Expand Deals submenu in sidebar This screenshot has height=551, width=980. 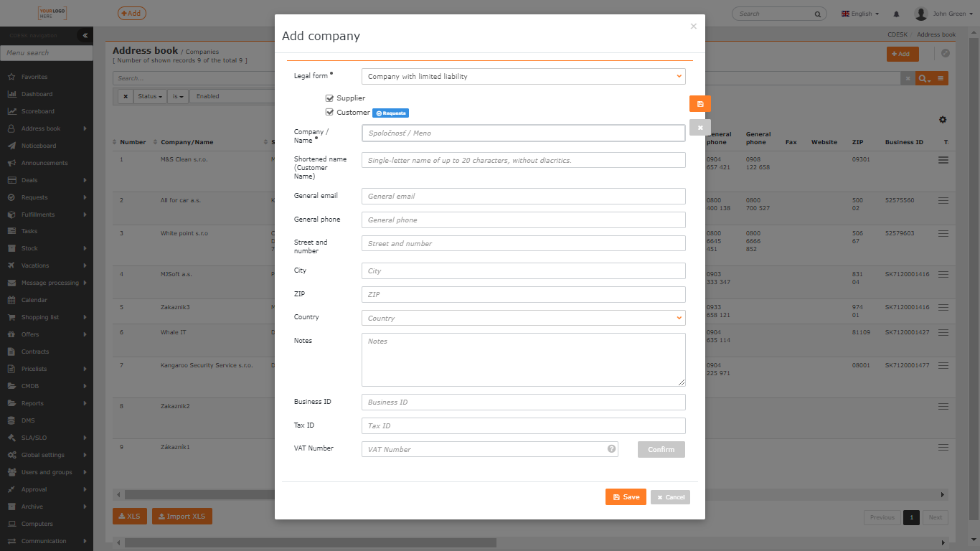point(85,180)
